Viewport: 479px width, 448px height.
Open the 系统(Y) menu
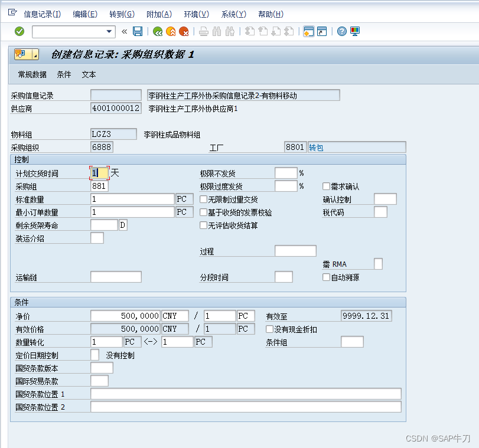click(234, 14)
